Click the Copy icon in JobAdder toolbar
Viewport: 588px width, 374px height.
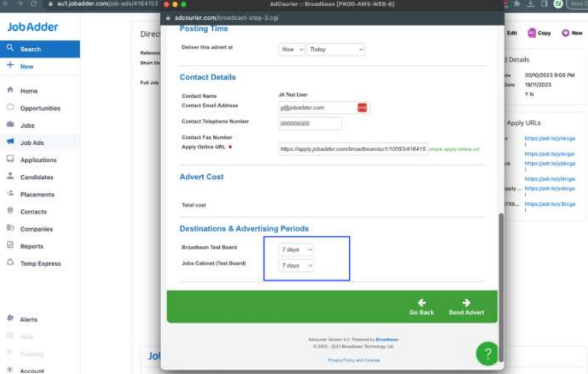pyautogui.click(x=532, y=33)
